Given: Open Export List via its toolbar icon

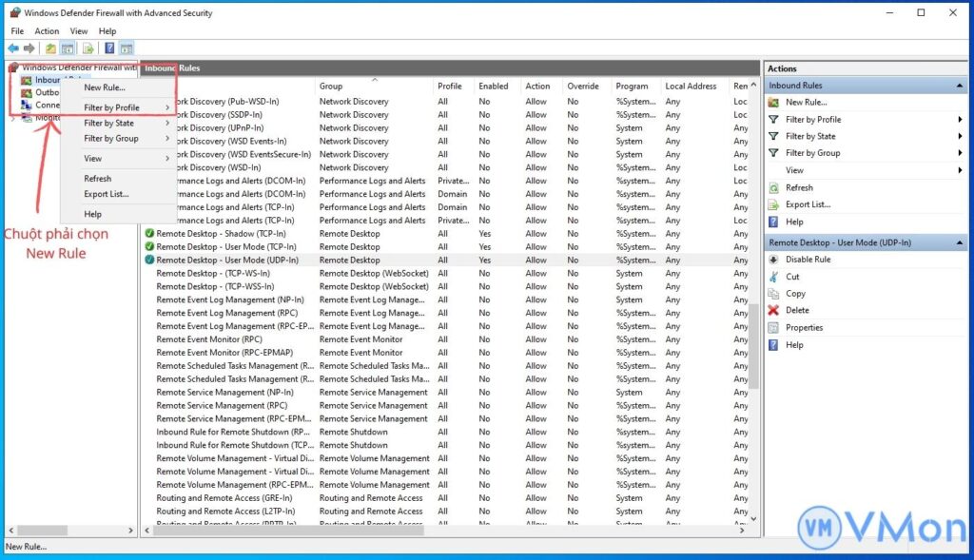Looking at the screenshot, I should [x=87, y=48].
